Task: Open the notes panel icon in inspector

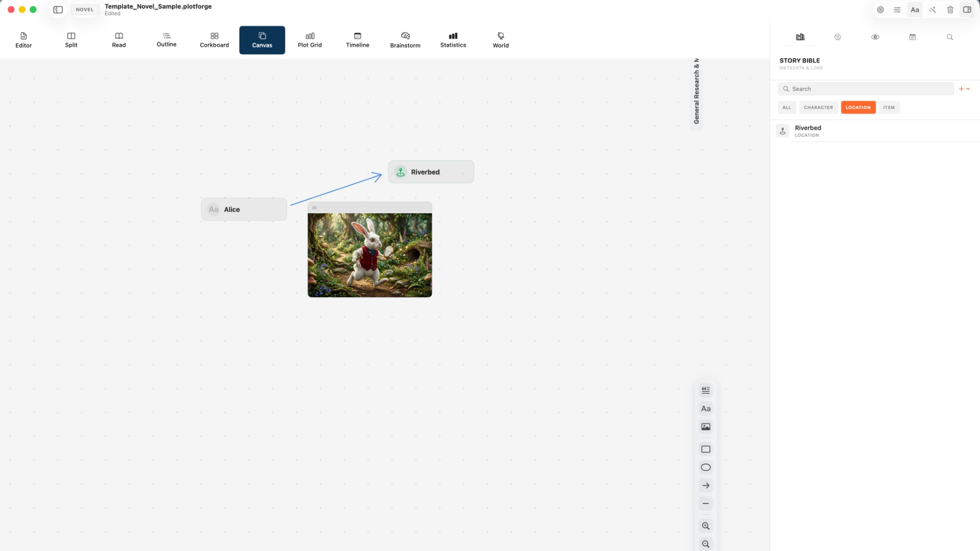Action: [913, 37]
